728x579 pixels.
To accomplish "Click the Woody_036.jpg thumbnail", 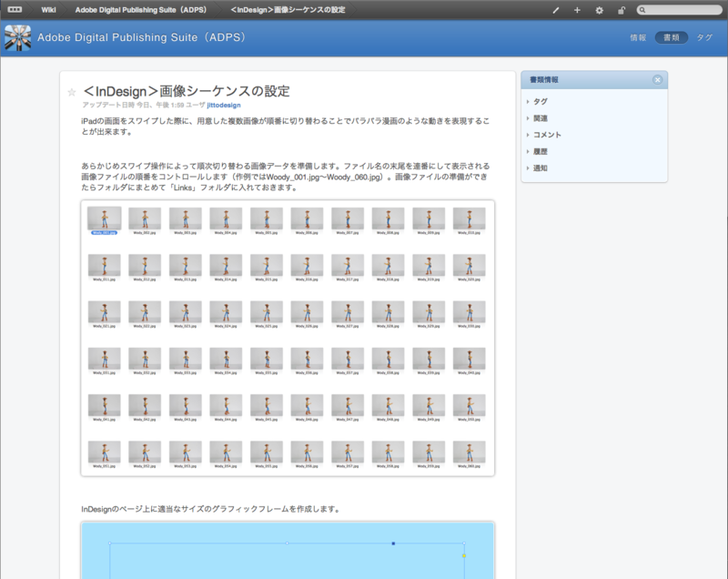I will 307,359.
